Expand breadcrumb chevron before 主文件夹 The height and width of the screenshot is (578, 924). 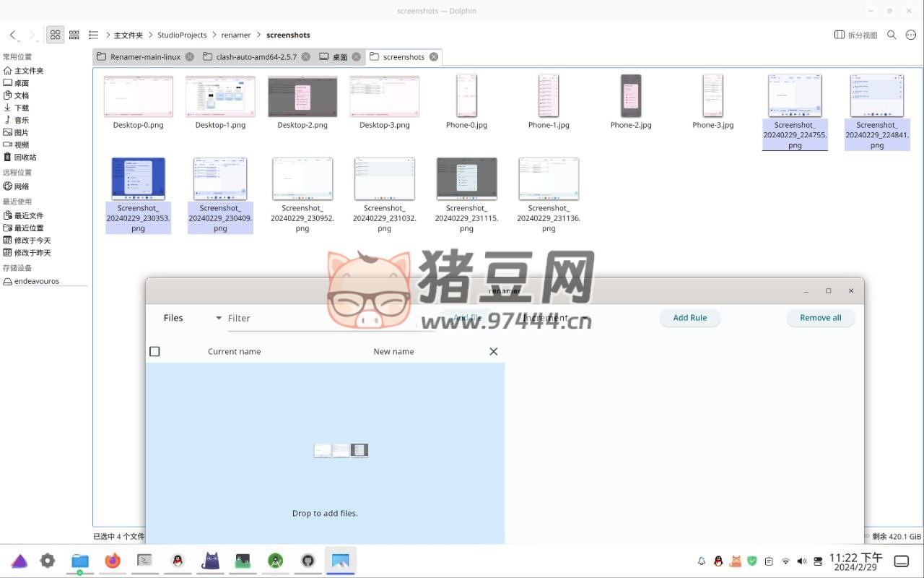pyautogui.click(x=108, y=35)
